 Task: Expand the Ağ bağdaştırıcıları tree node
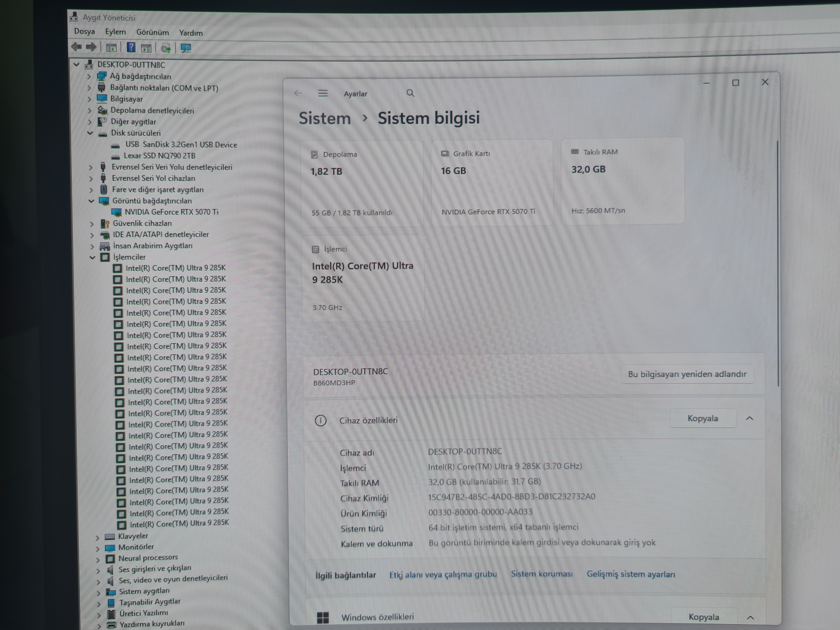89,76
